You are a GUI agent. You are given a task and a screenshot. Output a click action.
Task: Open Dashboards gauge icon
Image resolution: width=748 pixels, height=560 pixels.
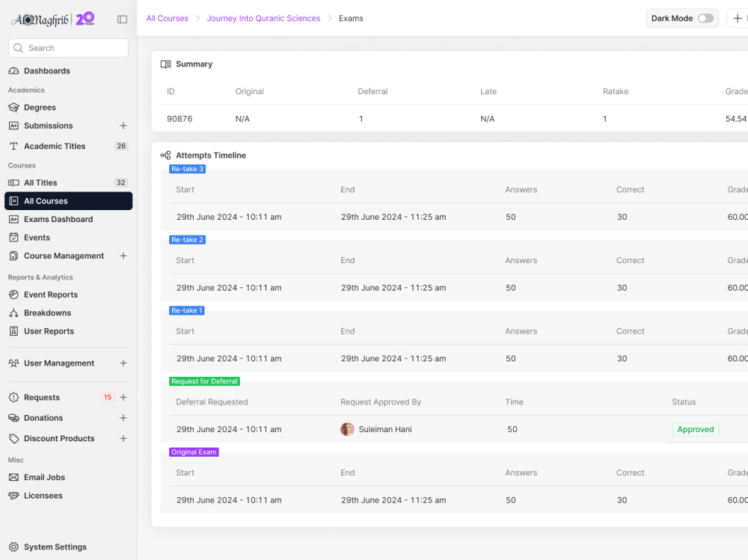click(x=13, y=70)
